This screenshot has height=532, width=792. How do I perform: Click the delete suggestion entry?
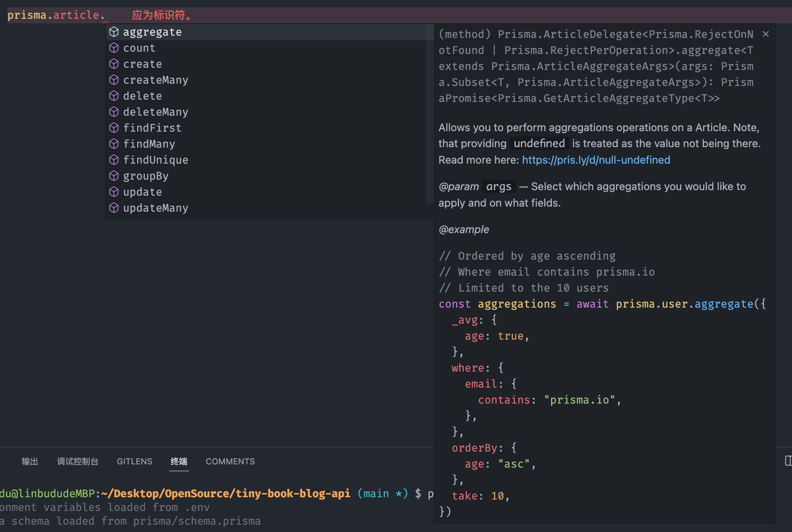[143, 96]
